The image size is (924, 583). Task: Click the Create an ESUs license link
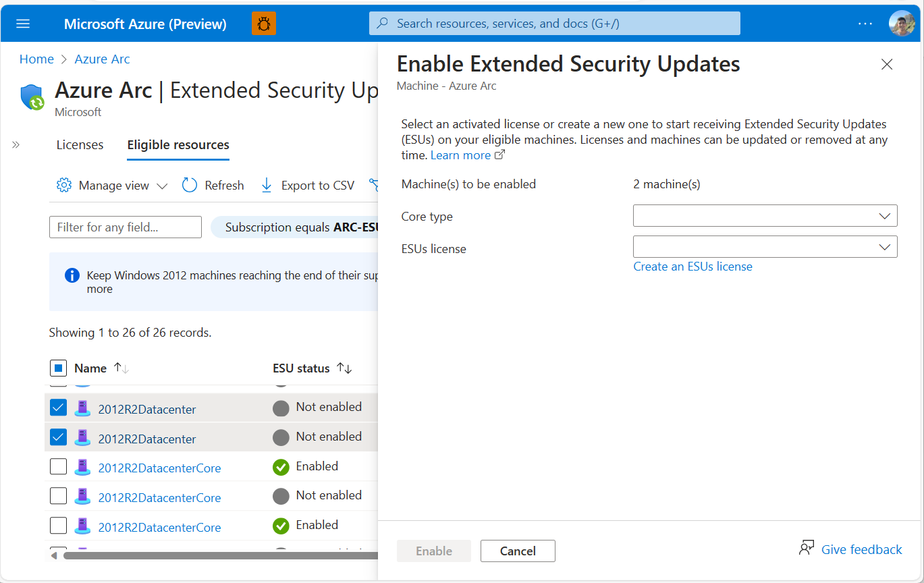tap(692, 267)
